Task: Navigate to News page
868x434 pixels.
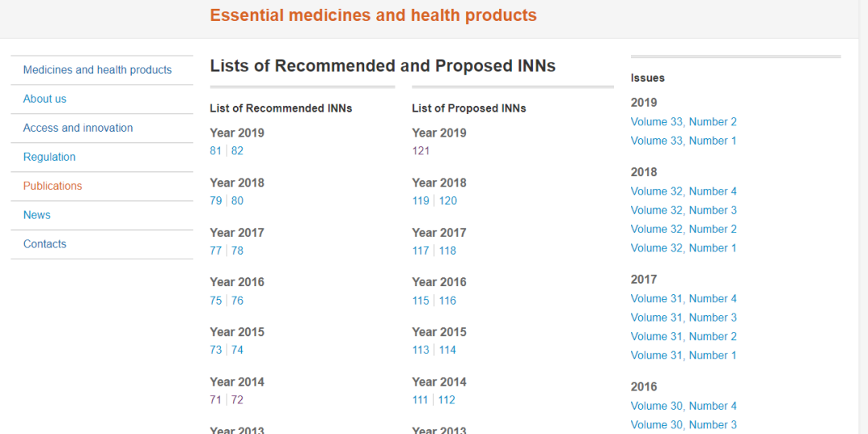Action: pyautogui.click(x=37, y=215)
